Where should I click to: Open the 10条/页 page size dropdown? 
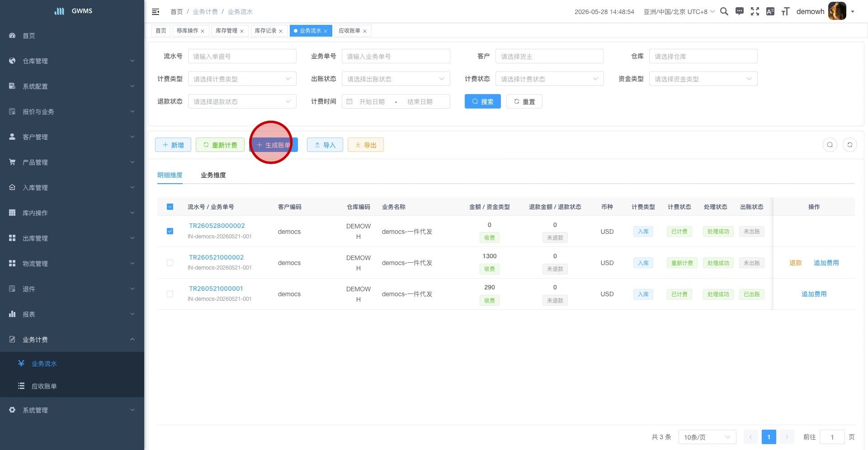pos(708,437)
